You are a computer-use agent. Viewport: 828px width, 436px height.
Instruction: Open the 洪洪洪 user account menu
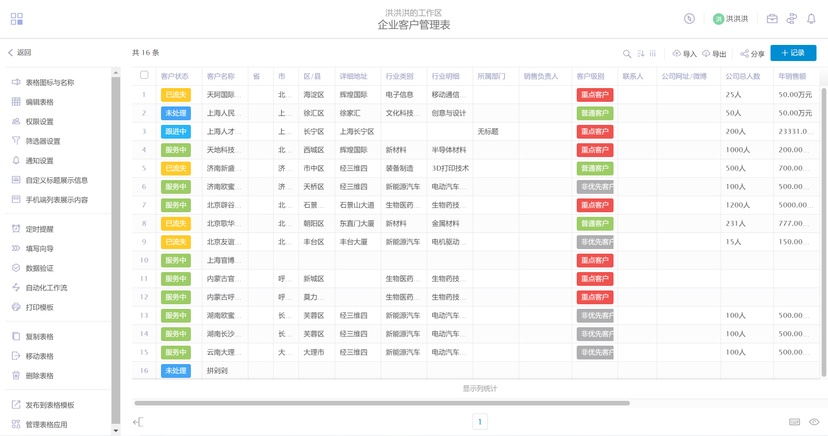coord(731,18)
